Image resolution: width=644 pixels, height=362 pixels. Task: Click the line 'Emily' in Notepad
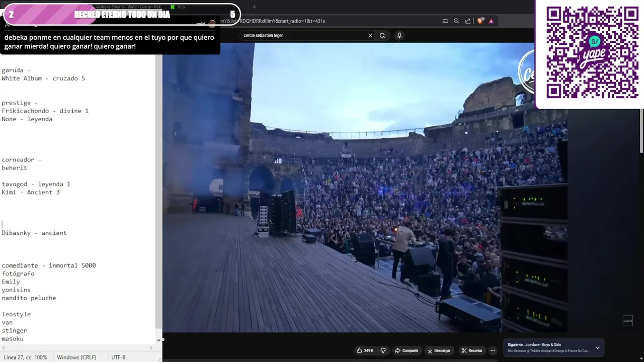[x=11, y=282]
